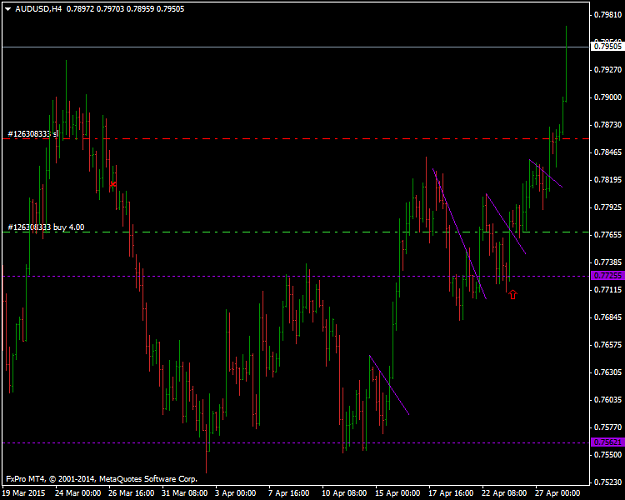Click the 0.77655 price axis label
This screenshot has width=625, height=500.
click(607, 235)
